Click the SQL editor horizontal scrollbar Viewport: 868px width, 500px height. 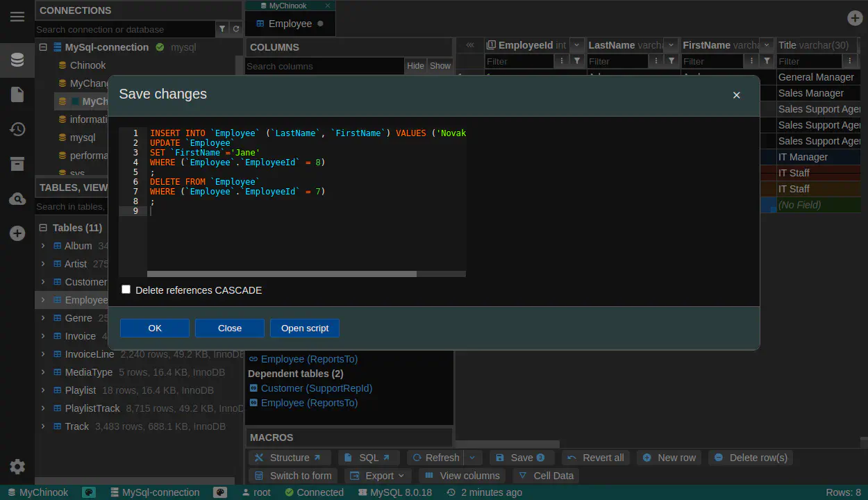[281, 274]
